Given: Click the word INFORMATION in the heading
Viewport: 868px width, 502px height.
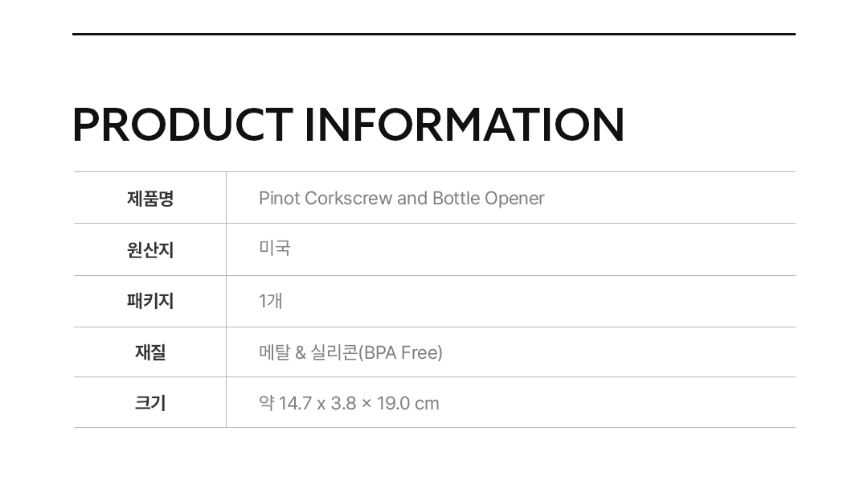Looking at the screenshot, I should 464,125.
